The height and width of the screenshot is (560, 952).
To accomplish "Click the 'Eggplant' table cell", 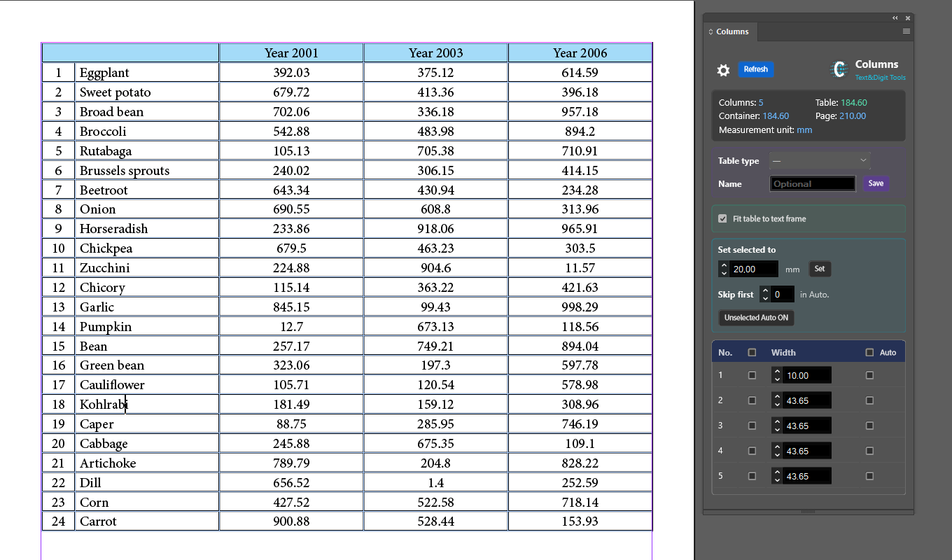I will (x=147, y=72).
